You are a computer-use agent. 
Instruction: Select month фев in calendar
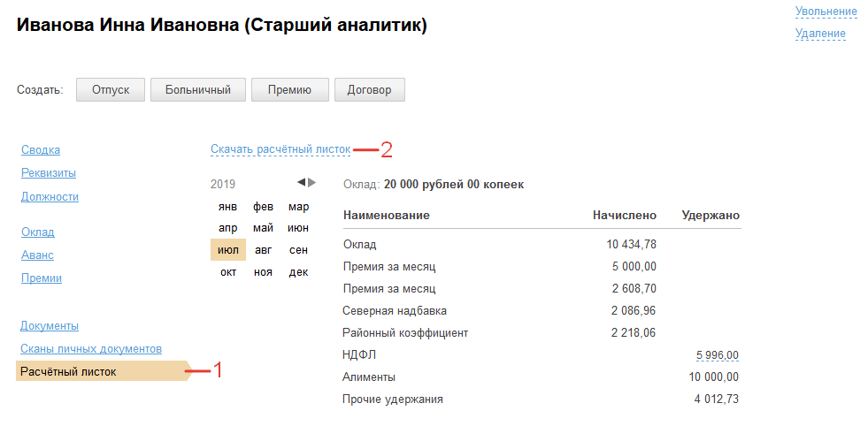(x=263, y=207)
